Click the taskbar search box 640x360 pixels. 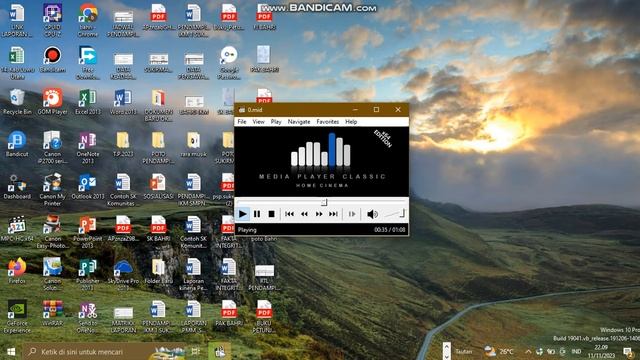click(104, 351)
